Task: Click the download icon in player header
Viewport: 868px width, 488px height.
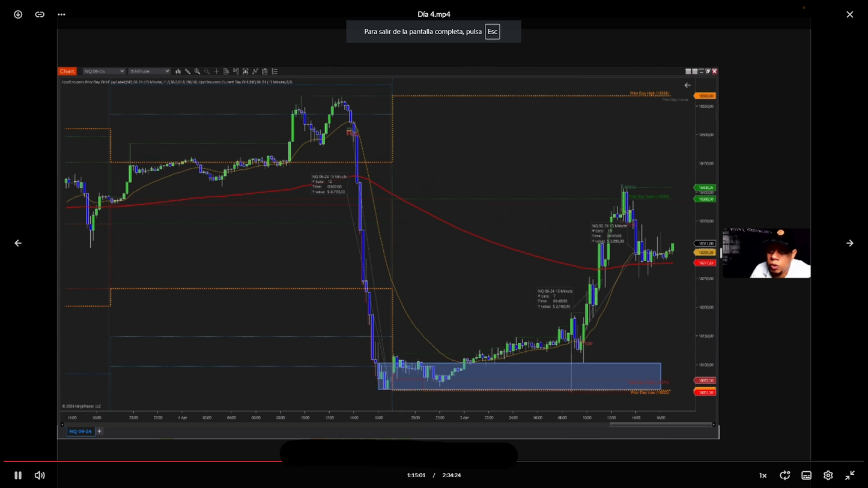Action: coord(18,14)
